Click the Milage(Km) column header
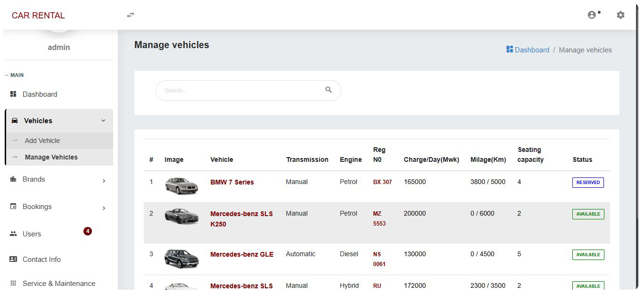Image resolution: width=644 pixels, height=293 pixels. (x=488, y=159)
